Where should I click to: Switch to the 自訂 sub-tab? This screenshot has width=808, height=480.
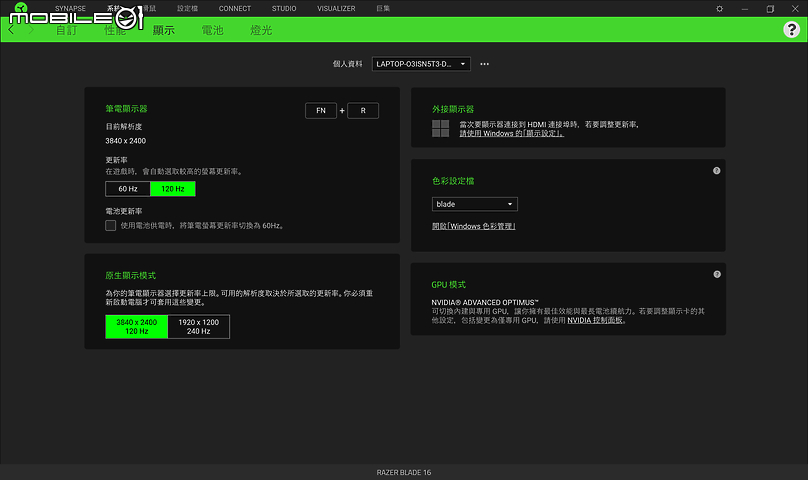(66, 30)
